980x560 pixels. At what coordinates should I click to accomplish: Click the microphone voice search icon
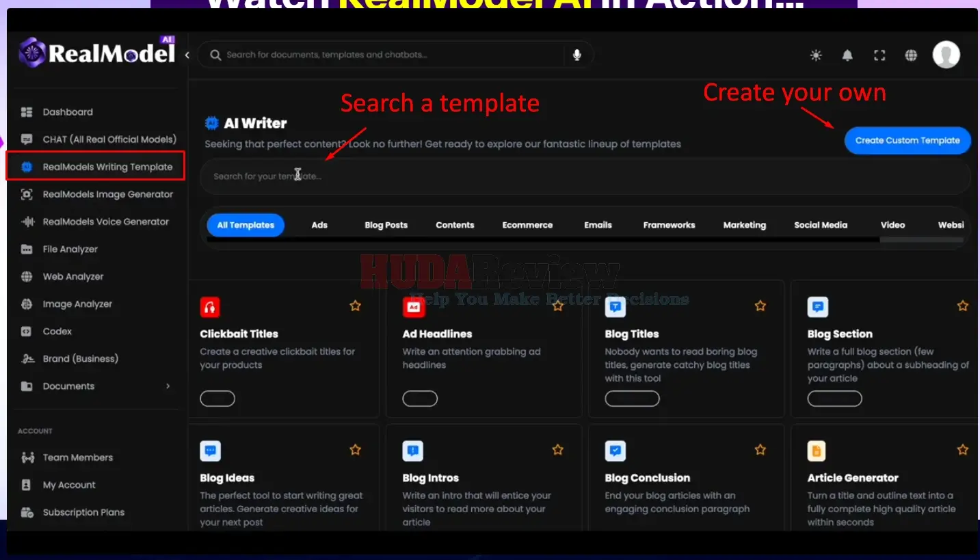(x=577, y=55)
